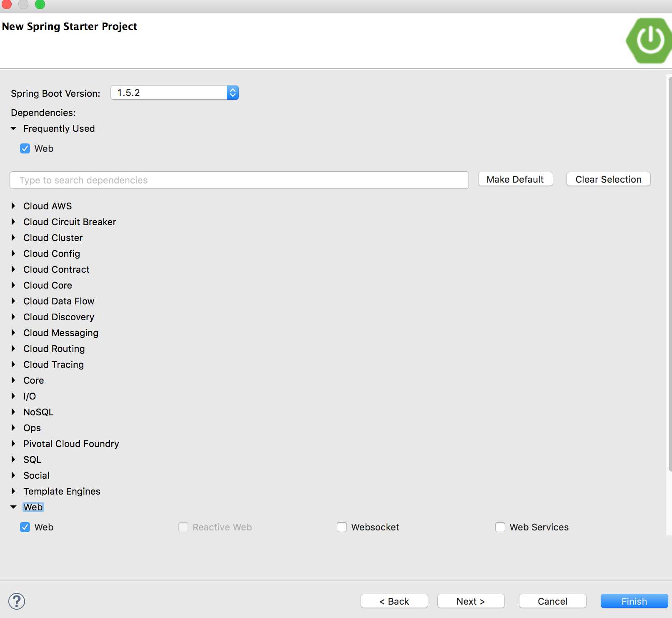
Task: Select the Template Engines label
Action: [62, 491]
